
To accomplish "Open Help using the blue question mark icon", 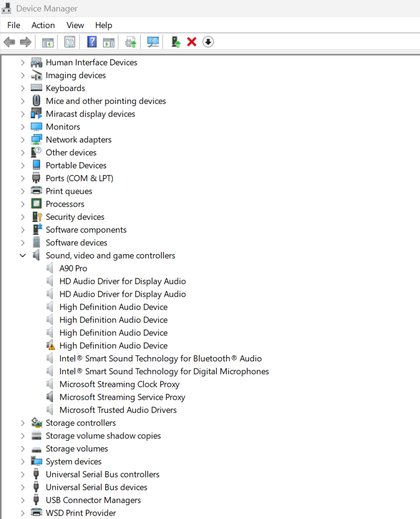I will [x=91, y=42].
